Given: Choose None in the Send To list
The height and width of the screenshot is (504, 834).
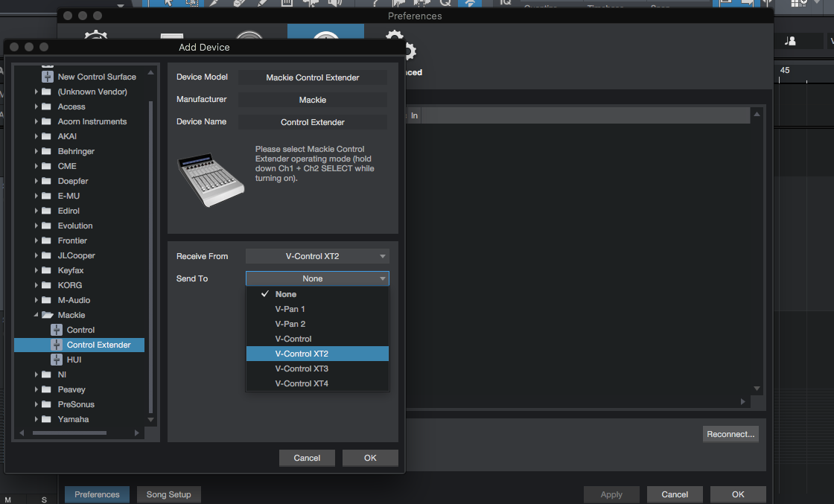Looking at the screenshot, I should 317,294.
